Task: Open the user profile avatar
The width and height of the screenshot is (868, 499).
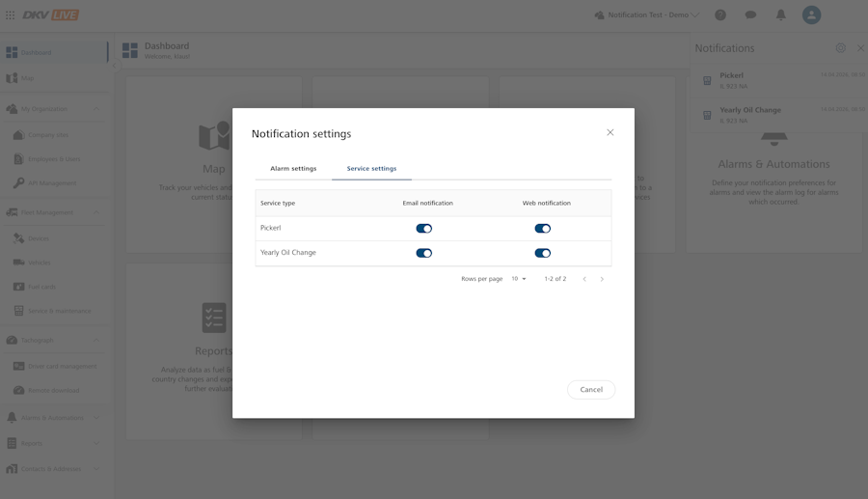Action: pyautogui.click(x=811, y=14)
